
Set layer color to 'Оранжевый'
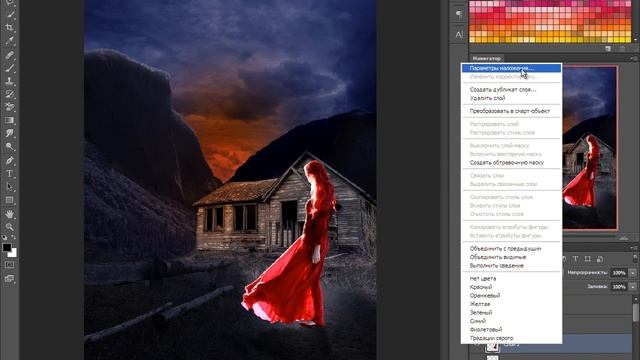click(511, 296)
